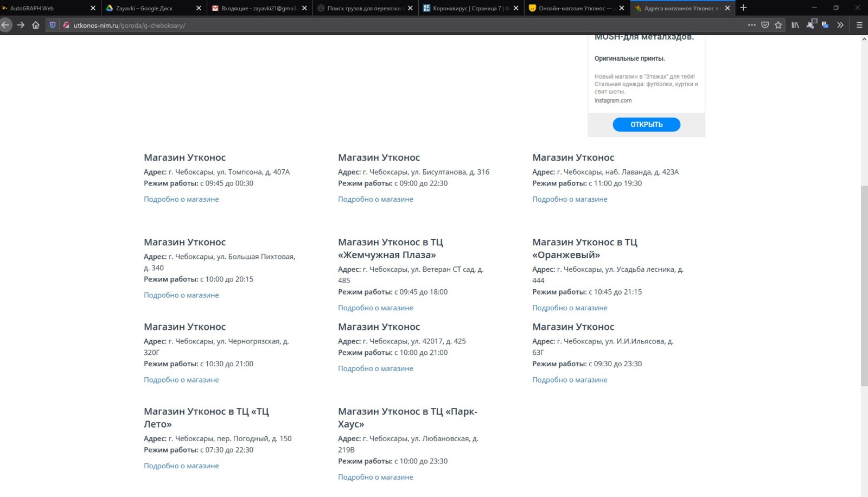
Task: Go back to the previous page
Action: coord(5,25)
